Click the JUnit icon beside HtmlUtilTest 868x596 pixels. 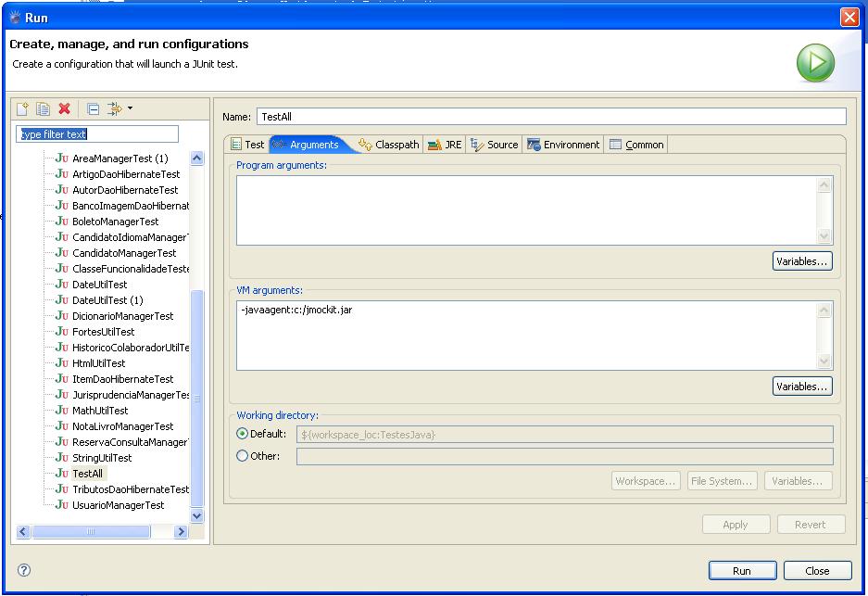(61, 363)
